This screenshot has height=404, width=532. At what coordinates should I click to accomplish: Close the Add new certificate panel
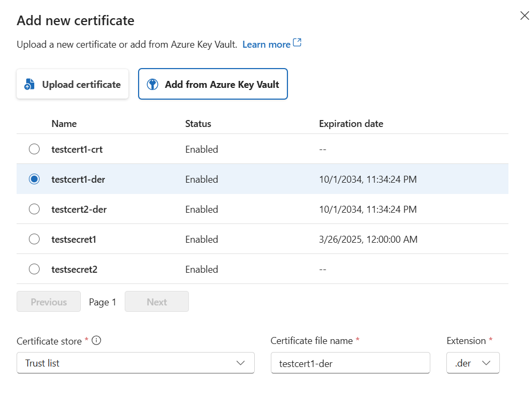pyautogui.click(x=525, y=16)
